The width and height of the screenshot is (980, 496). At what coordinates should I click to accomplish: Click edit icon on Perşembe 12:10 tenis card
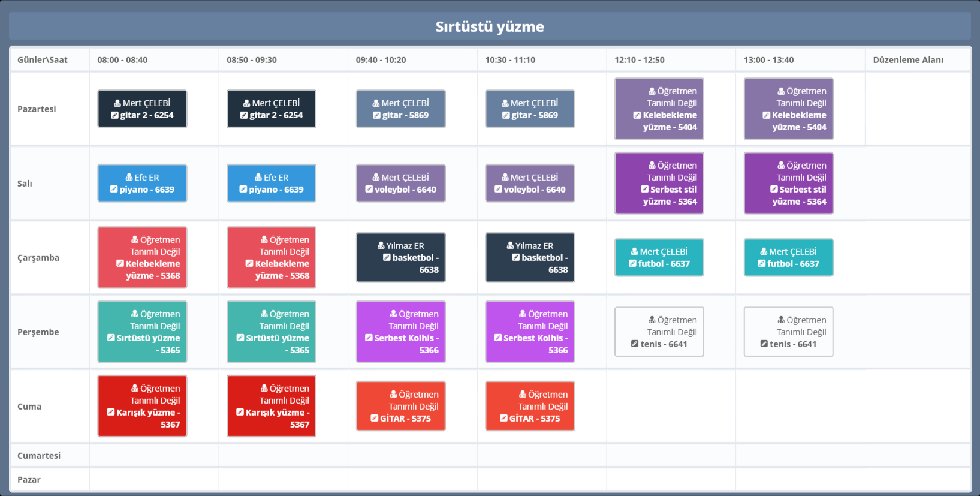635,344
